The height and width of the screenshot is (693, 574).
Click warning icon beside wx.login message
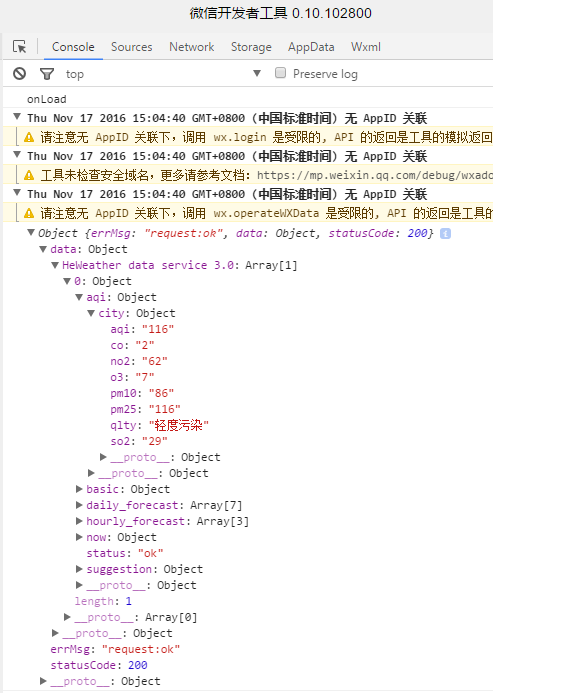coord(29,137)
